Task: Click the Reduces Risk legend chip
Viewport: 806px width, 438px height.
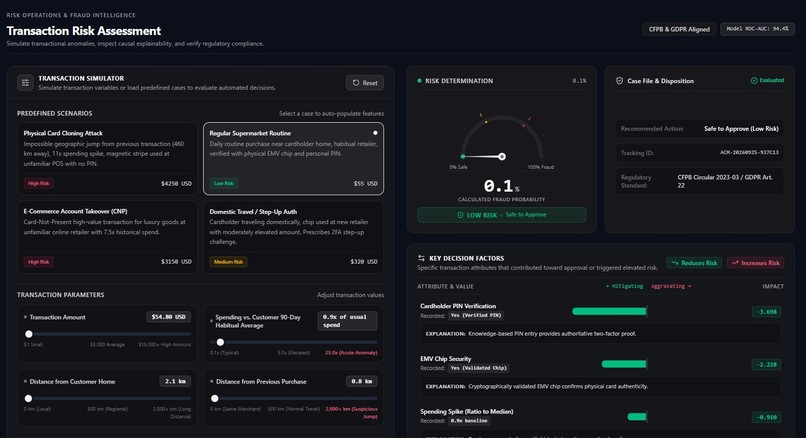Action: pos(694,263)
